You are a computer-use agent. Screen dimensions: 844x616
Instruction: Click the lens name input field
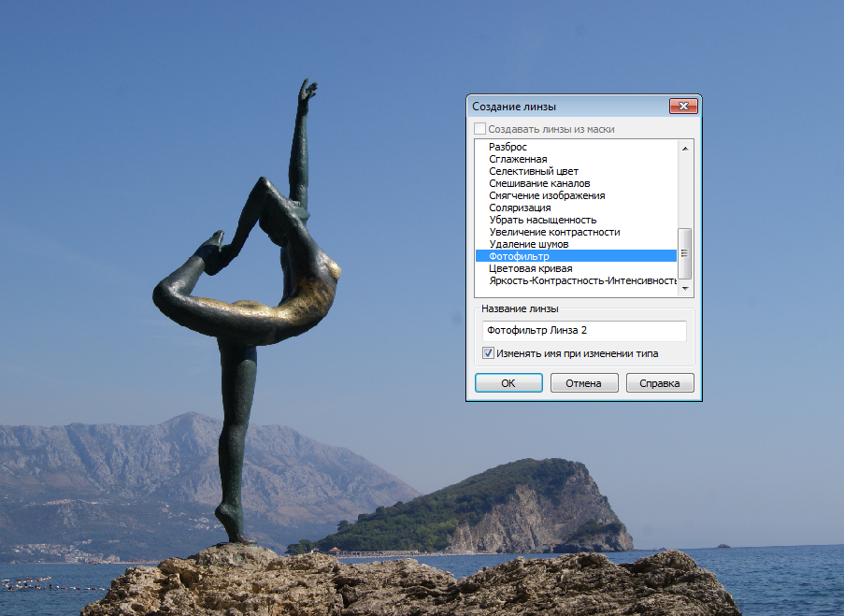click(584, 331)
